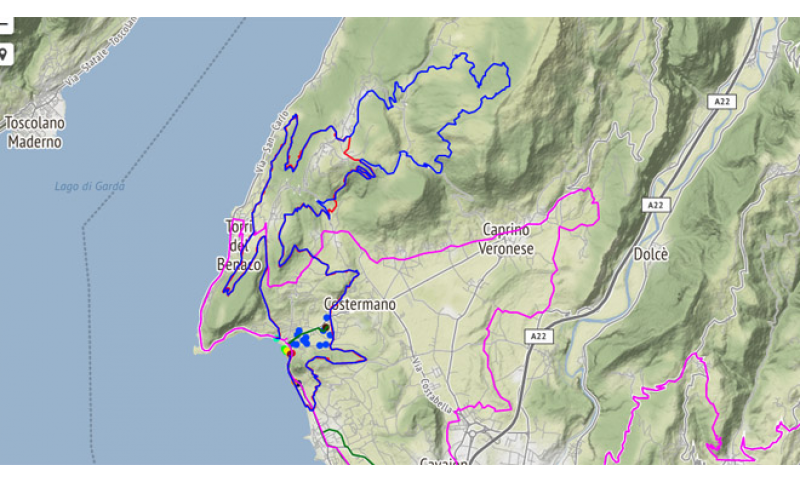
Task: Click the green track segment near Costermano
Action: (x=305, y=336)
